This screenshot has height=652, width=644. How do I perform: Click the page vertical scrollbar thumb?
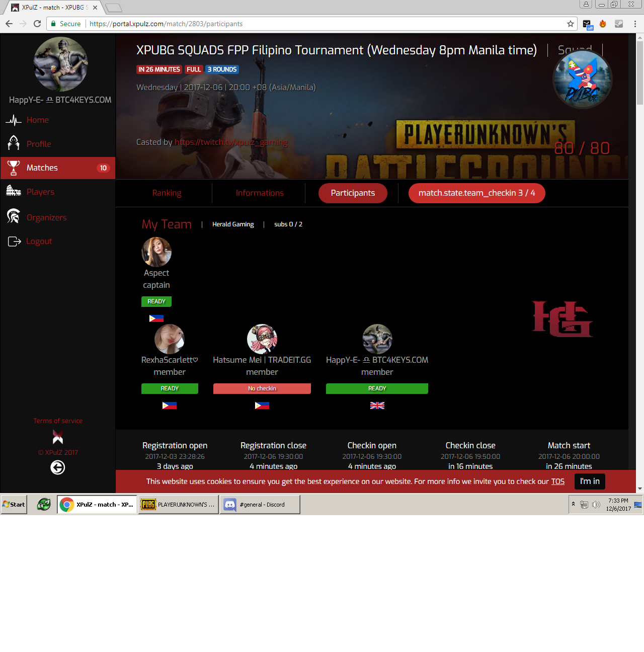(640, 73)
